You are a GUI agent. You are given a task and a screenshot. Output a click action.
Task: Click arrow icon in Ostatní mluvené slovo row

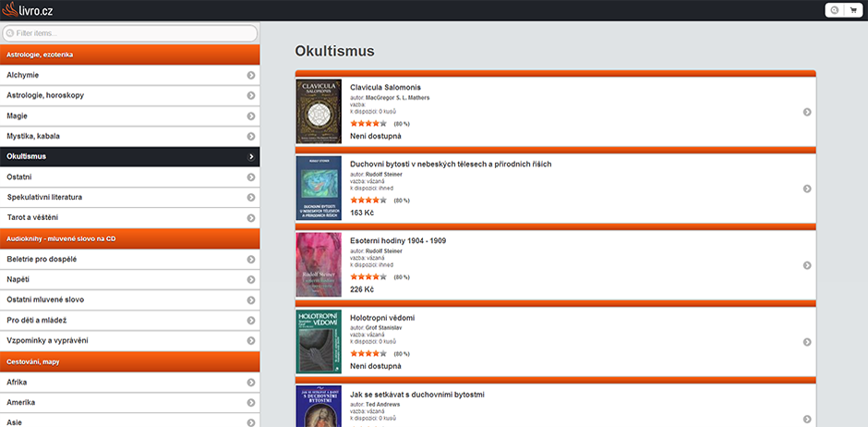coord(251,300)
